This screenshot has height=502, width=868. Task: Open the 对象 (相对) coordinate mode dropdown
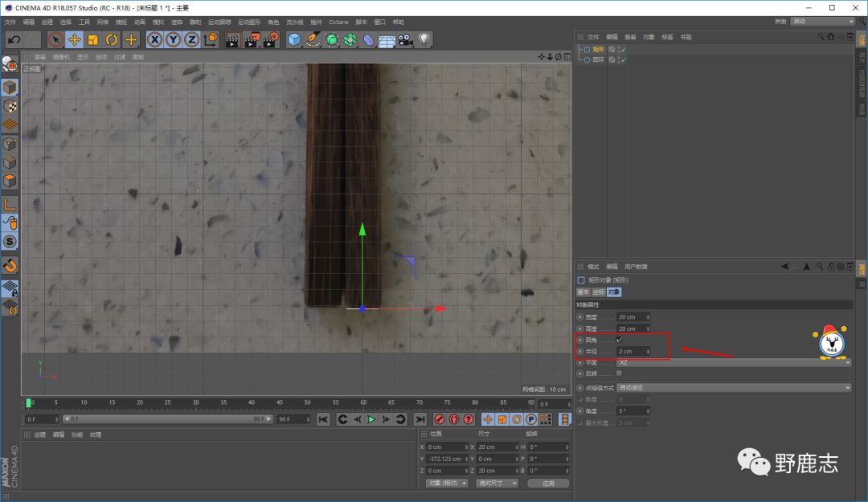tap(447, 484)
